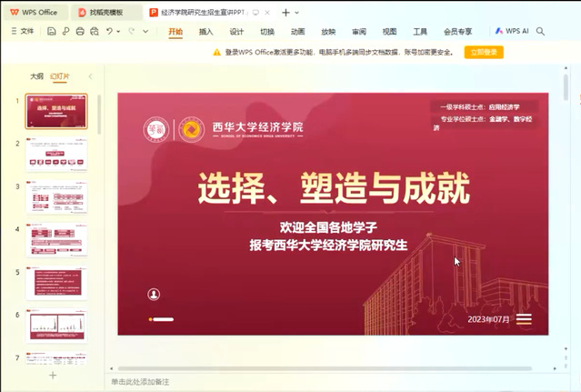Viewport: 581px width, 392px height.
Task: Click the user profile icon on slide
Action: (x=154, y=294)
